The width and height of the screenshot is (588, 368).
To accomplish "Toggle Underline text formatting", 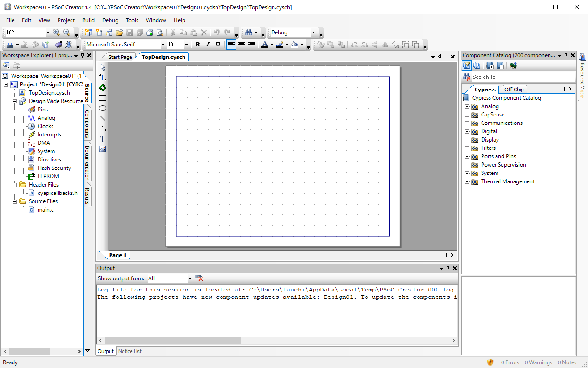I will click(218, 45).
